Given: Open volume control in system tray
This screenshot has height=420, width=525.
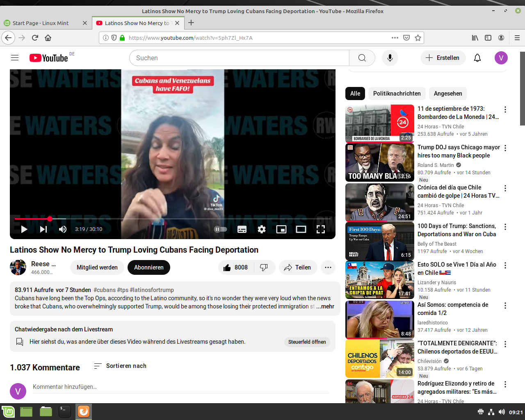Looking at the screenshot, I should [x=502, y=412].
